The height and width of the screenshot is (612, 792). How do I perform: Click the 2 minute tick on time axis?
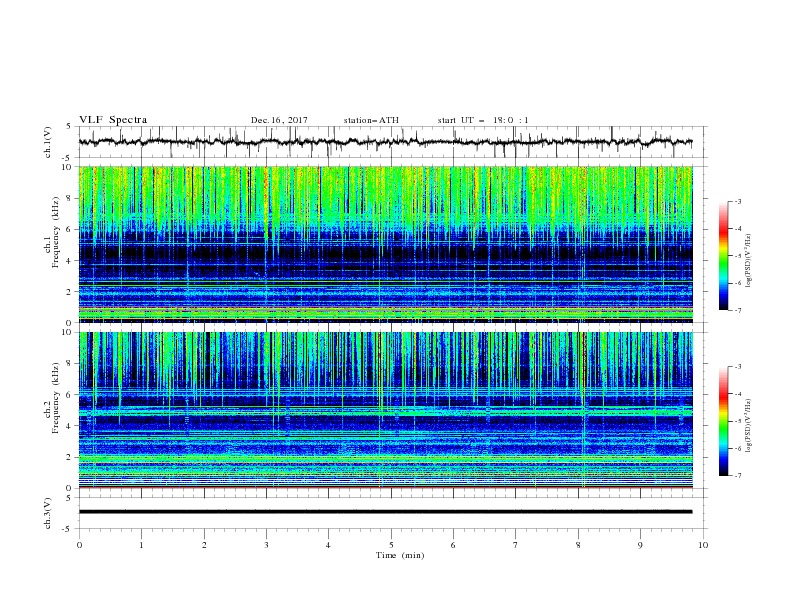204,545
